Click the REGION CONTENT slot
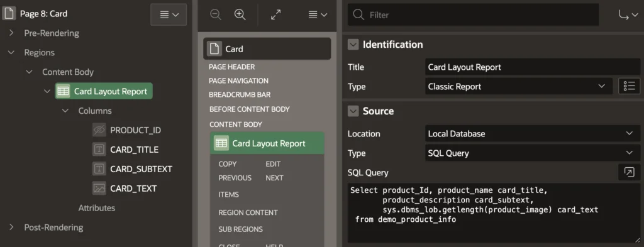 click(248, 213)
